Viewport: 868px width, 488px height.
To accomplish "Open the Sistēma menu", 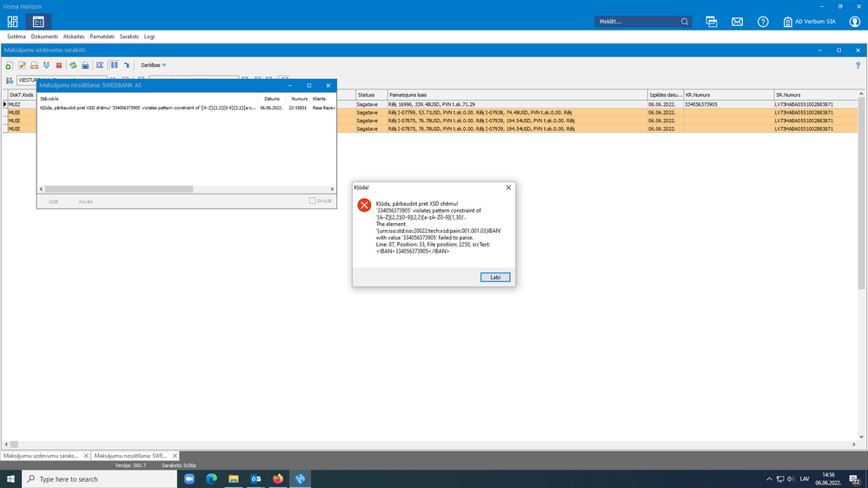I will pos(16,36).
